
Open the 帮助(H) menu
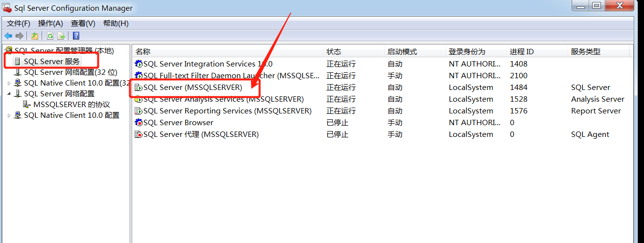point(116,23)
